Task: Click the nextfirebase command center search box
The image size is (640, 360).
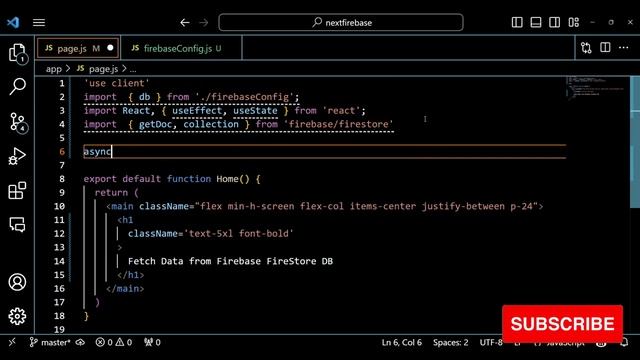Action: [x=341, y=22]
